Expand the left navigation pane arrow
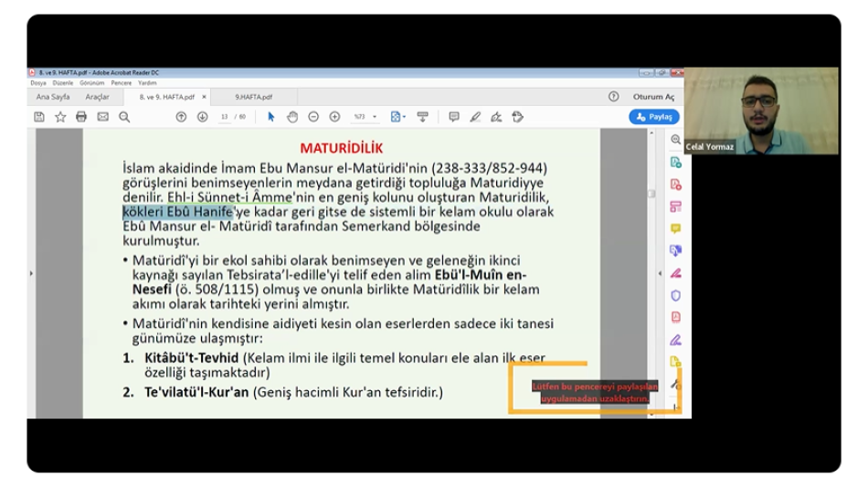The height and width of the screenshot is (488, 868). pyautogui.click(x=31, y=273)
